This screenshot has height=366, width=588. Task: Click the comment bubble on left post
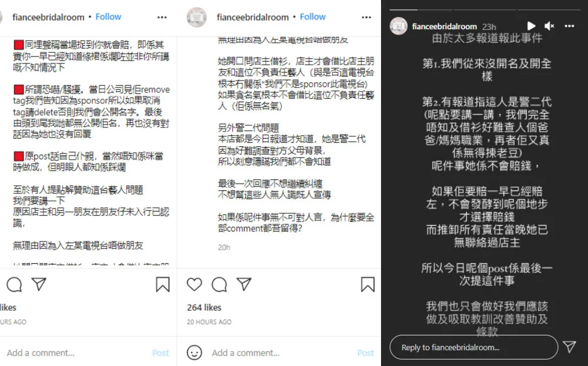[x=14, y=284]
